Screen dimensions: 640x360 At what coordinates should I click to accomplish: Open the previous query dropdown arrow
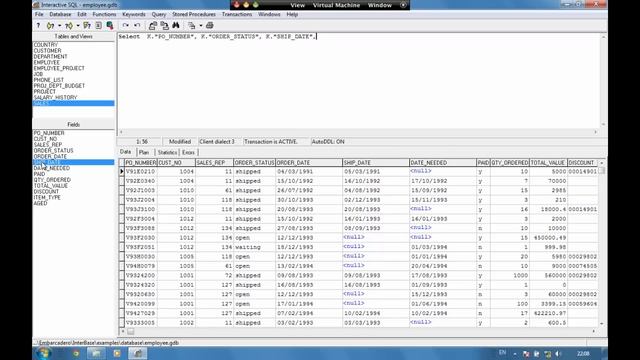[x=59, y=25]
